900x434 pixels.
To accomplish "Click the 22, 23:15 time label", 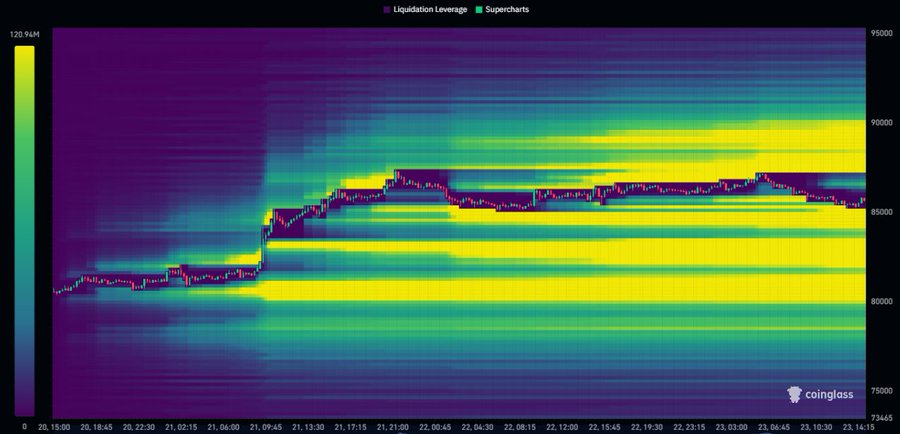I will pos(689,428).
